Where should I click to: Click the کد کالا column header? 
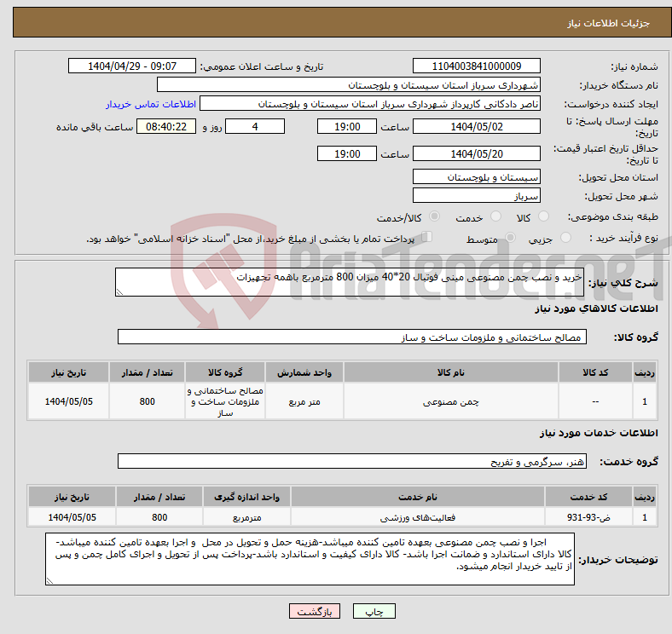[595, 372]
